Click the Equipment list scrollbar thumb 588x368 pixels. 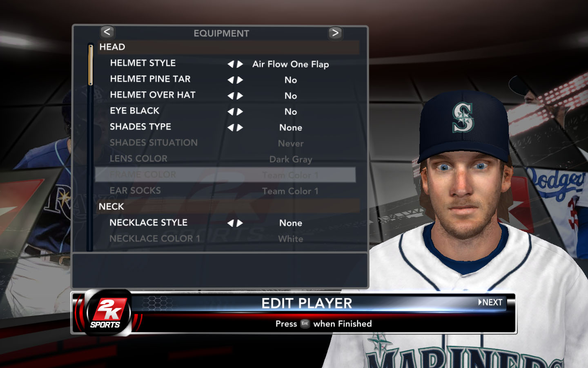click(91, 65)
